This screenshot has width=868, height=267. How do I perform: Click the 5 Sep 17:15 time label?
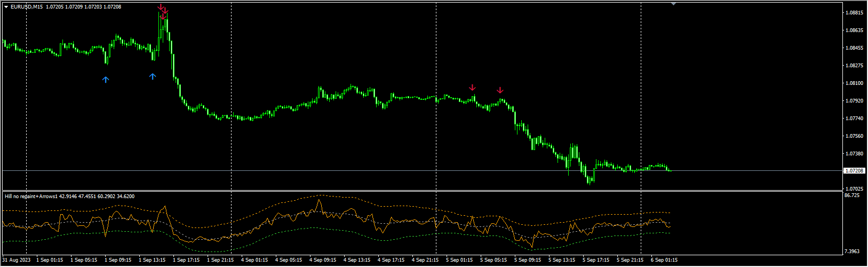click(x=596, y=261)
